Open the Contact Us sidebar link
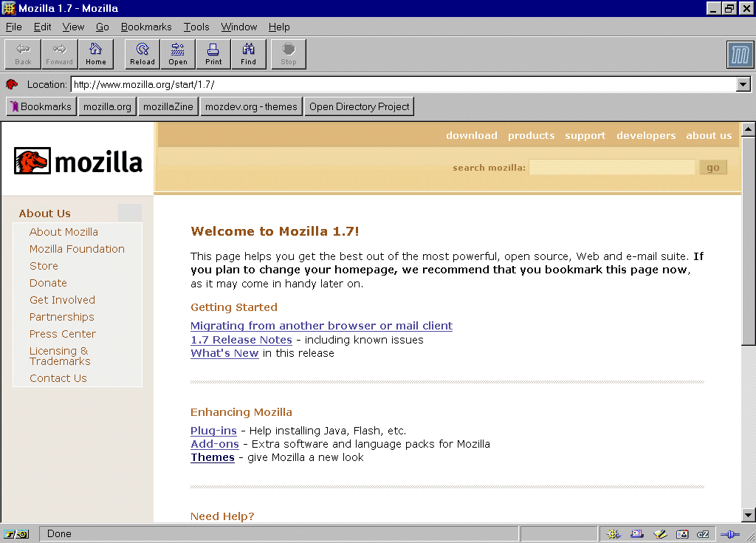Screen dimensions: 756x543 click(x=58, y=378)
